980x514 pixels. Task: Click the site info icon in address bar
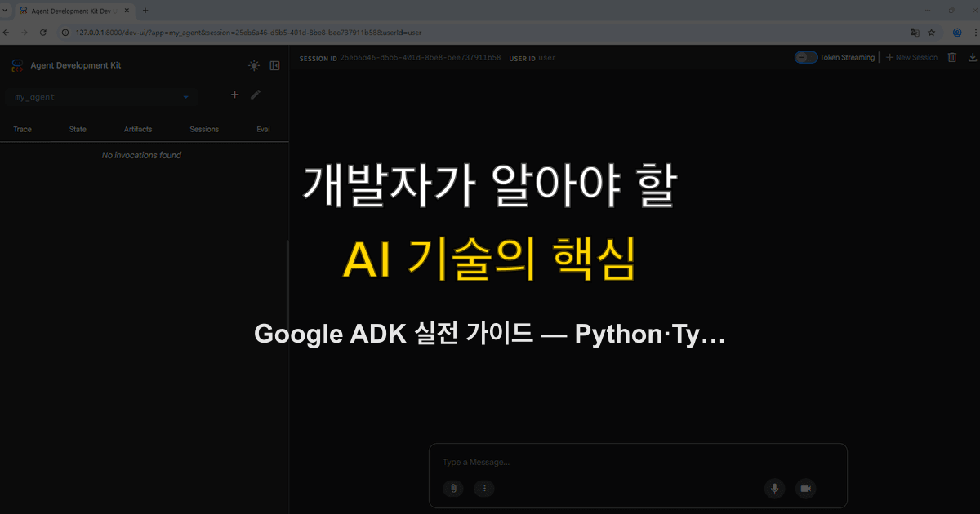click(x=65, y=33)
